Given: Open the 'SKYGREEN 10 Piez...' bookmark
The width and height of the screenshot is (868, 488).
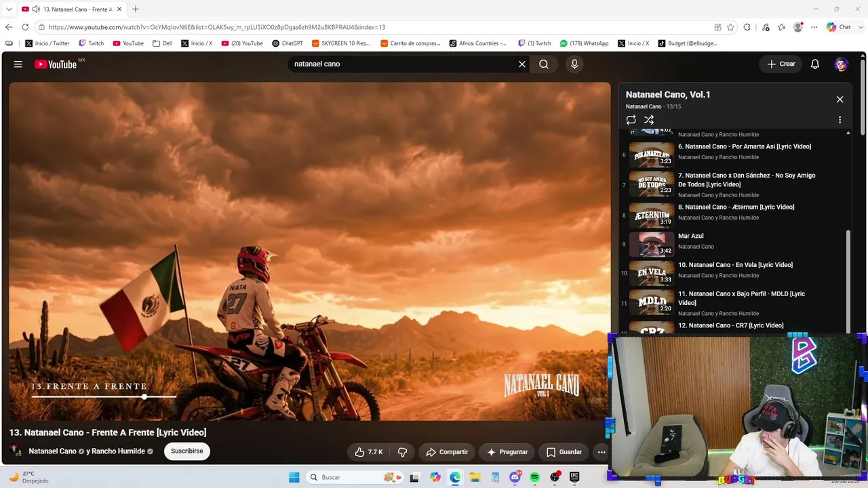Looking at the screenshot, I should [342, 43].
